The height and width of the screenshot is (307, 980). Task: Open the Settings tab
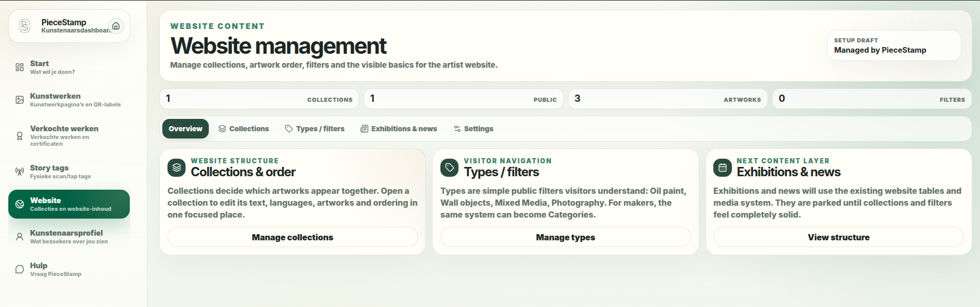[x=473, y=129]
